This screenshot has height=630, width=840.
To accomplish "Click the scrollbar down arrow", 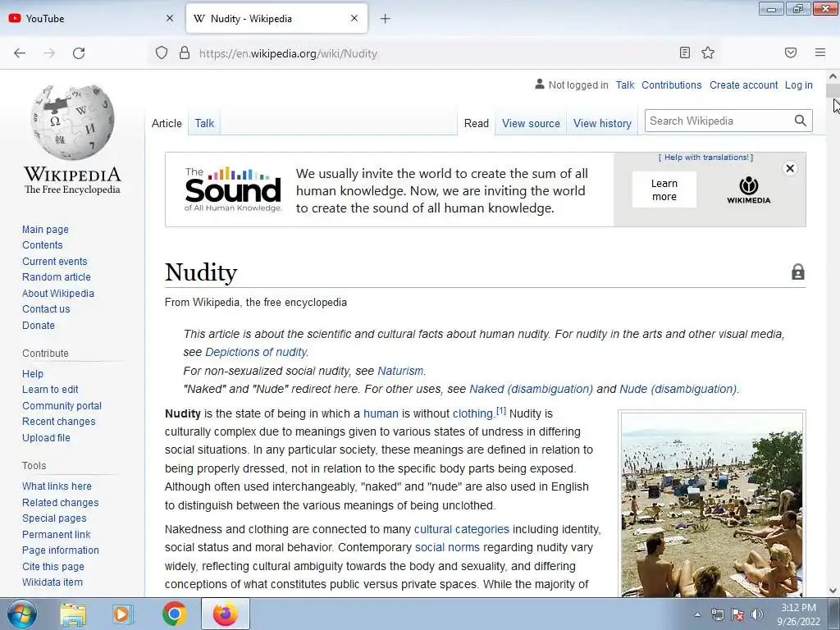I will point(833,591).
